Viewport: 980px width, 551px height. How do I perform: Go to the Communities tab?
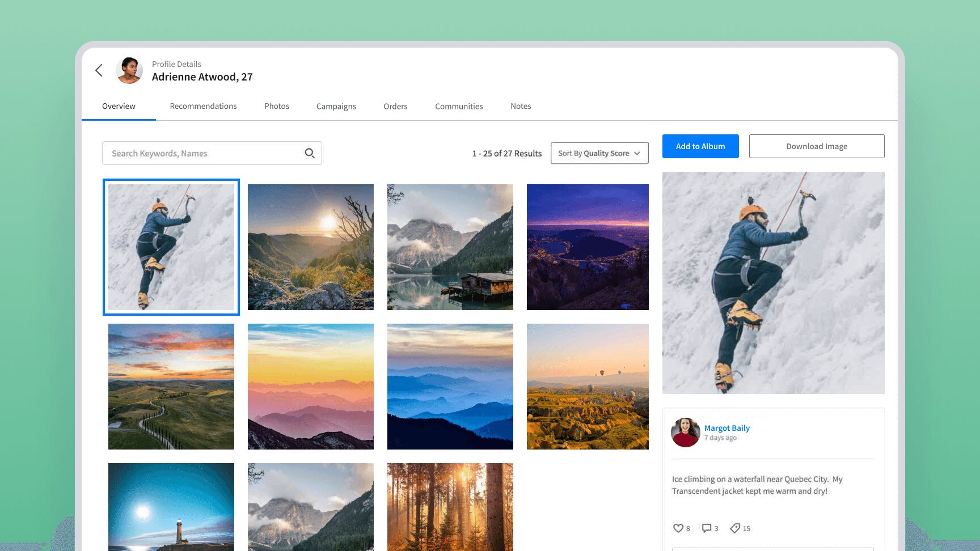pos(459,106)
